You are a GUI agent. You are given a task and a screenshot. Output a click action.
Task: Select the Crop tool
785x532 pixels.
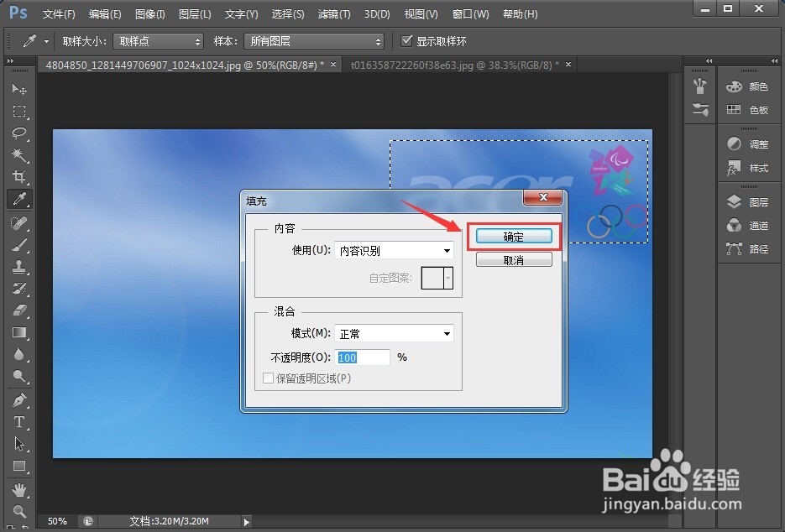(x=20, y=177)
